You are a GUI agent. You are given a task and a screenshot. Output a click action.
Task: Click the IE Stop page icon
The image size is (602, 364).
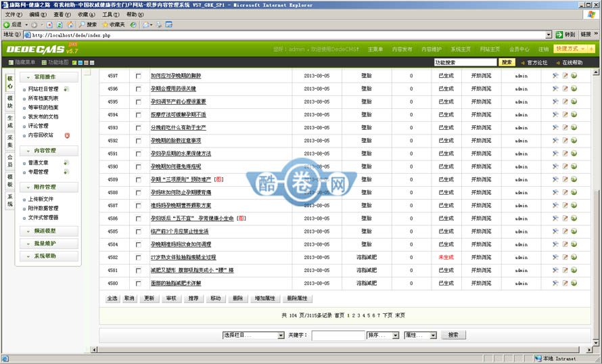coord(49,24)
